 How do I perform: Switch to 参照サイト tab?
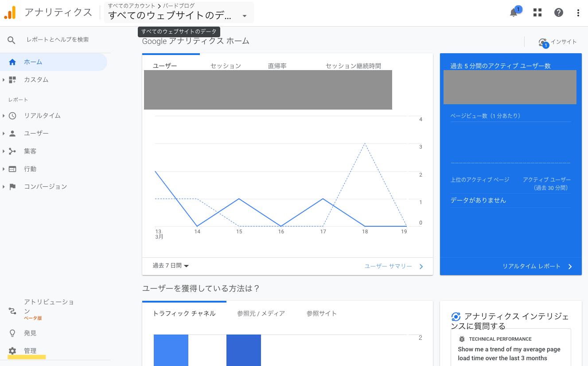tap(322, 314)
